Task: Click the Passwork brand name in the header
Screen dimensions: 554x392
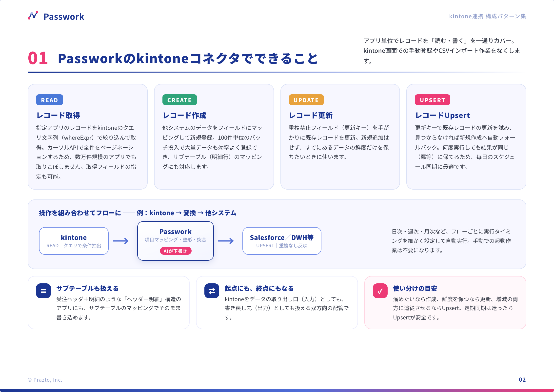Action: pyautogui.click(x=64, y=17)
